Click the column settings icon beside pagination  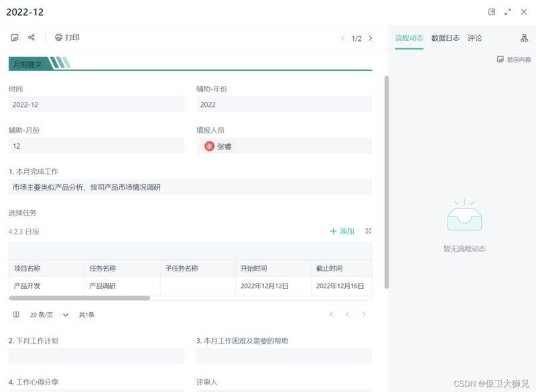coord(16,314)
